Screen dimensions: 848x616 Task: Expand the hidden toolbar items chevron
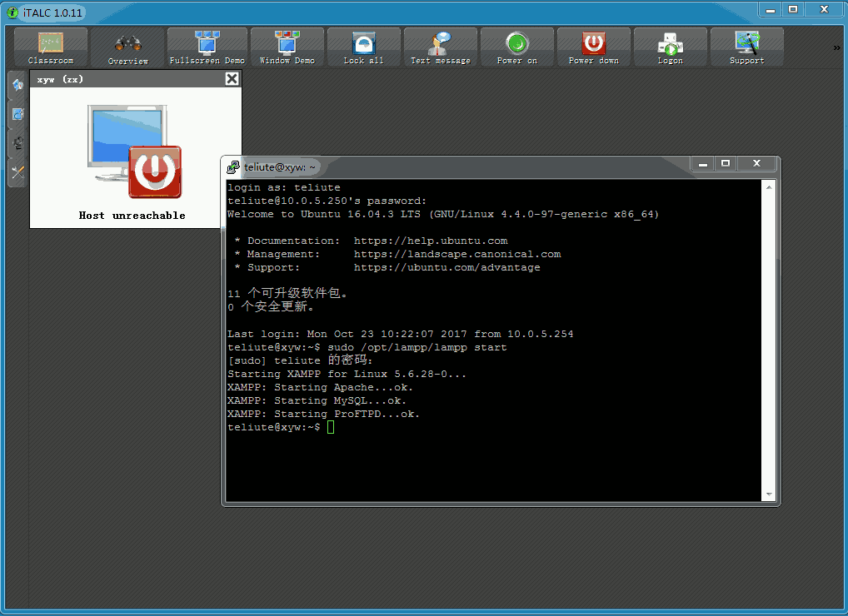836,47
